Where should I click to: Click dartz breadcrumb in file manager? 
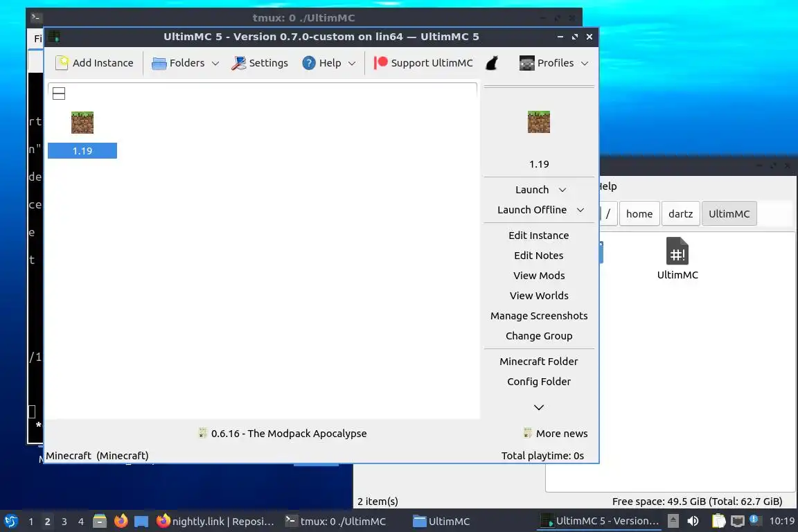(680, 214)
